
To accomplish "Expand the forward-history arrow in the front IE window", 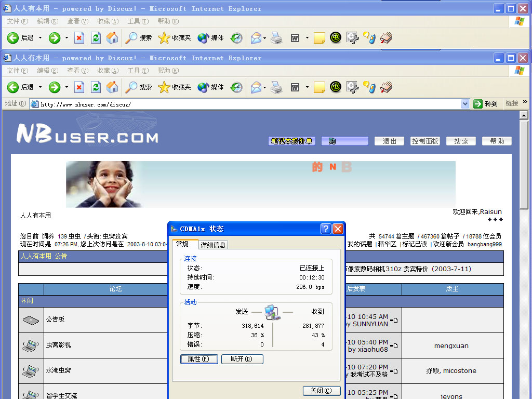I will [66, 87].
